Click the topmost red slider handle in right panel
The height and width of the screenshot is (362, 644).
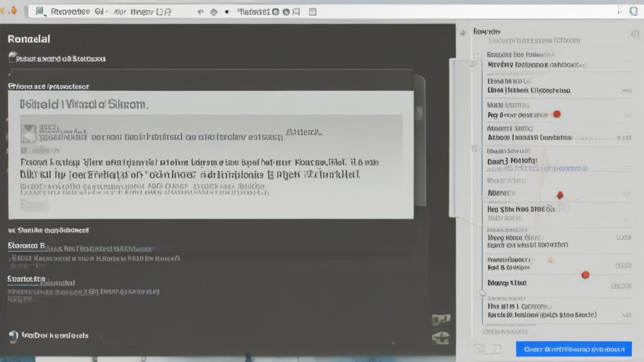point(557,114)
